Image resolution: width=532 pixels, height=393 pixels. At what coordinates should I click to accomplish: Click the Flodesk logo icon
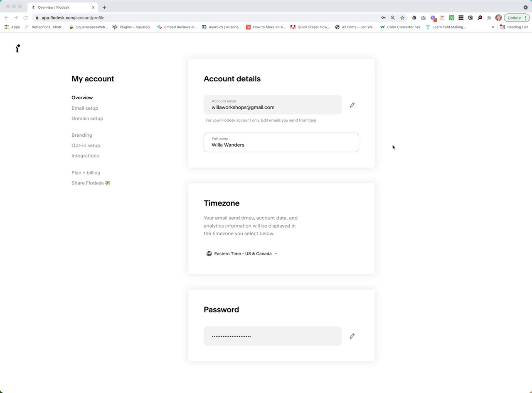pos(18,49)
